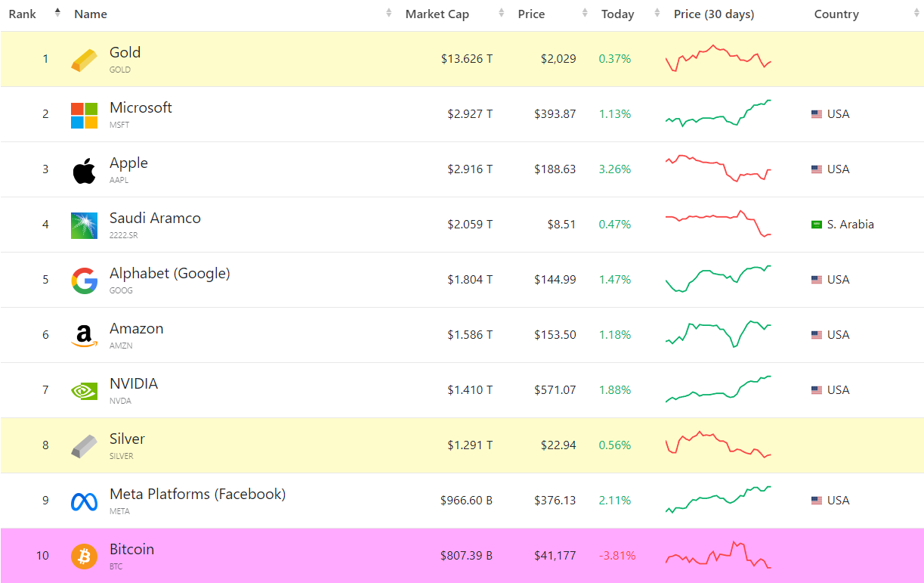Click Apple's 30-day price chart
Image resolution: width=924 pixels, height=583 pixels.
coord(718,169)
